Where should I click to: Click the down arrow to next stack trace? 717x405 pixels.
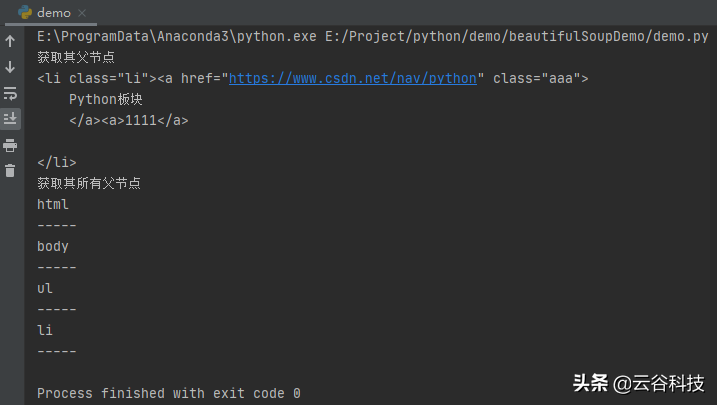[10, 67]
